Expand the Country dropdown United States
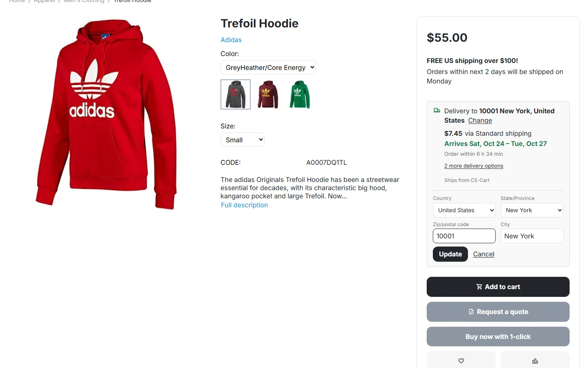 pyautogui.click(x=464, y=210)
